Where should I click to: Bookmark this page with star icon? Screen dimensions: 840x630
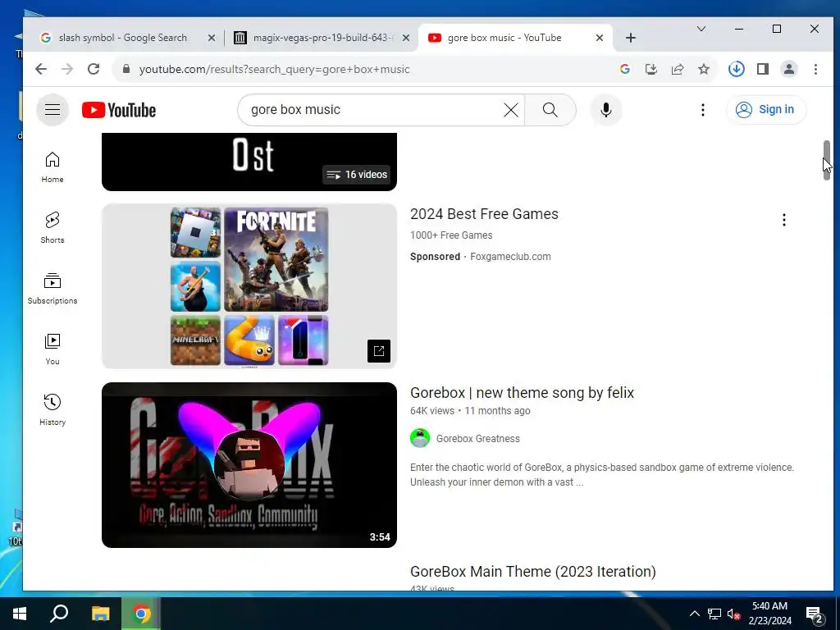coord(703,69)
